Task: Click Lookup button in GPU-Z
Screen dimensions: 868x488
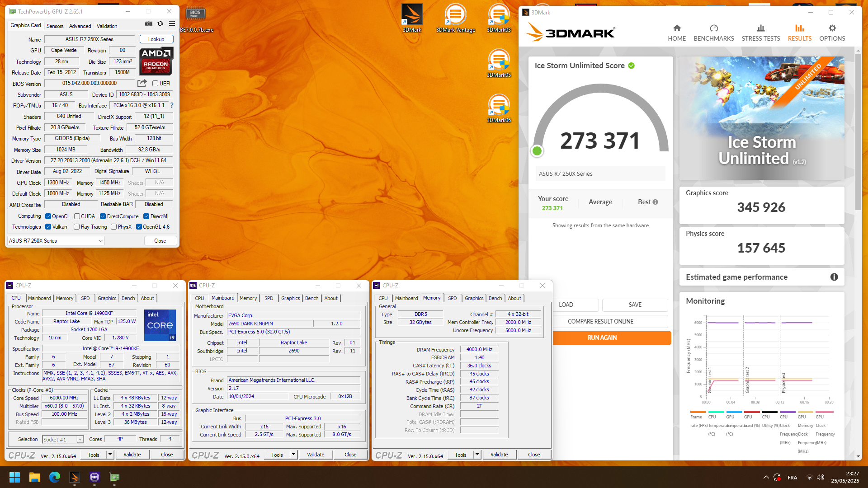Action: tap(156, 39)
